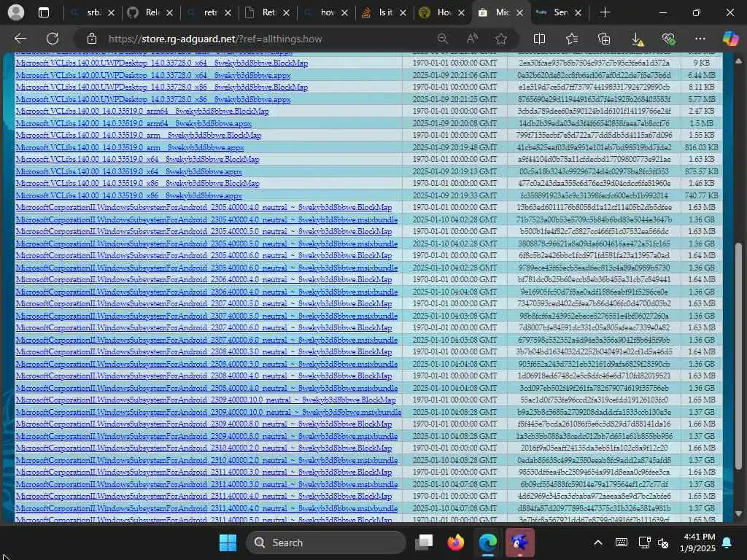747x560 pixels.
Task: Switch to the 'how' tab
Action: (x=325, y=13)
